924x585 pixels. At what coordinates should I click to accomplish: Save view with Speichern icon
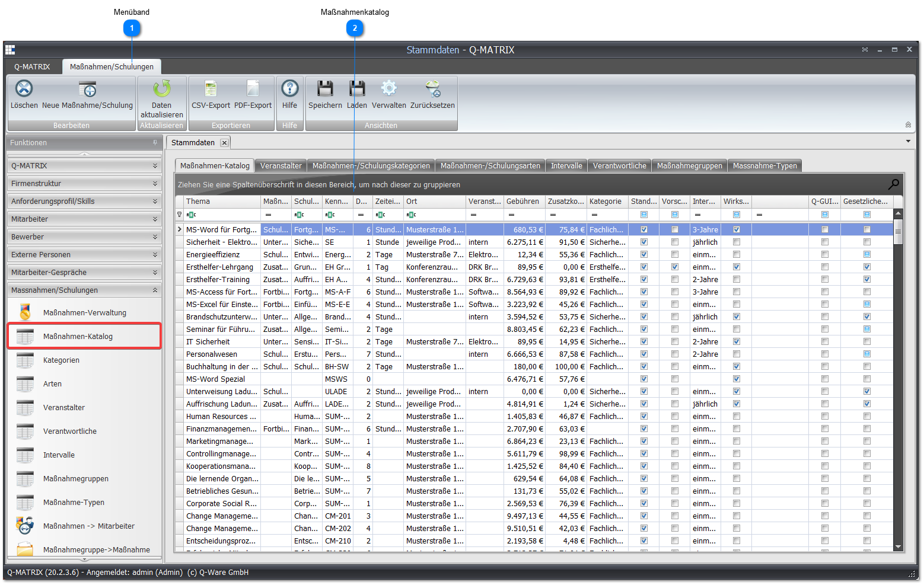tap(325, 89)
